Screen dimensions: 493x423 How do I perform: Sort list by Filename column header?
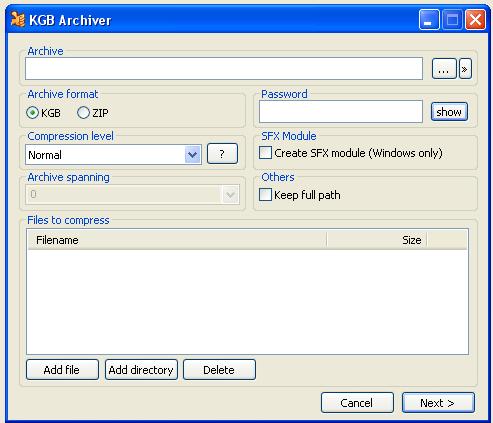177,240
